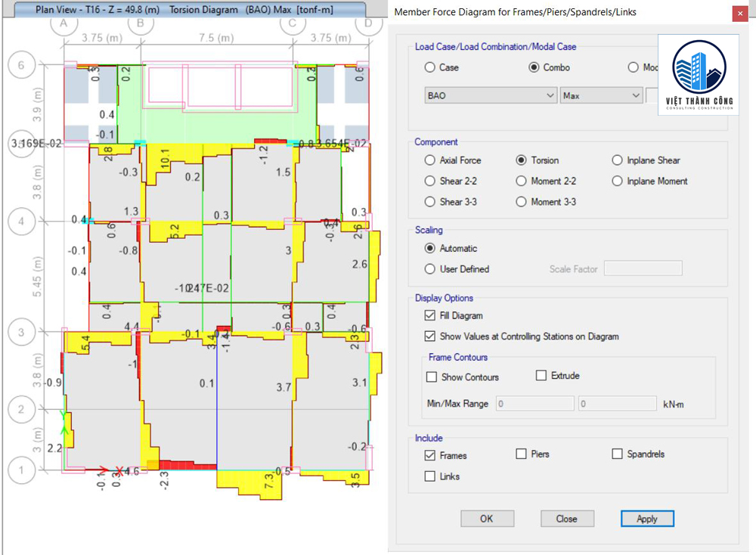Switch to the Plan View T16 tab

click(x=185, y=10)
